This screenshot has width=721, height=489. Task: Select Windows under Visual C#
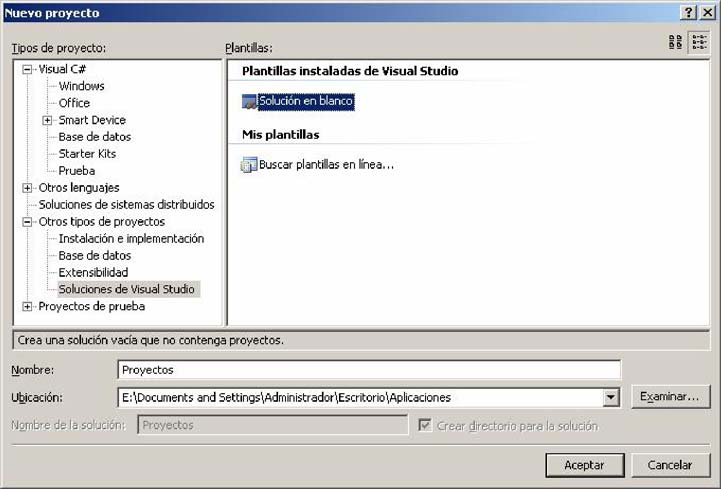point(81,86)
